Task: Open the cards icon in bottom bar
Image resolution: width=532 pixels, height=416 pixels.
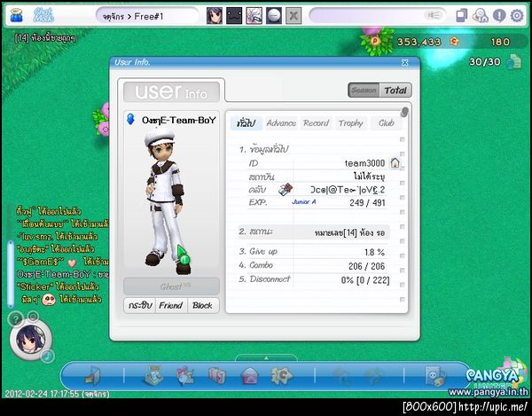Action: (x=217, y=375)
